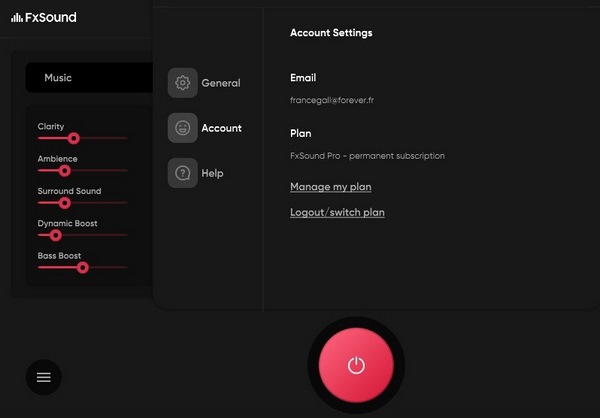Click the francegall@forever.fr email text
The image size is (600, 418).
coord(332,100)
